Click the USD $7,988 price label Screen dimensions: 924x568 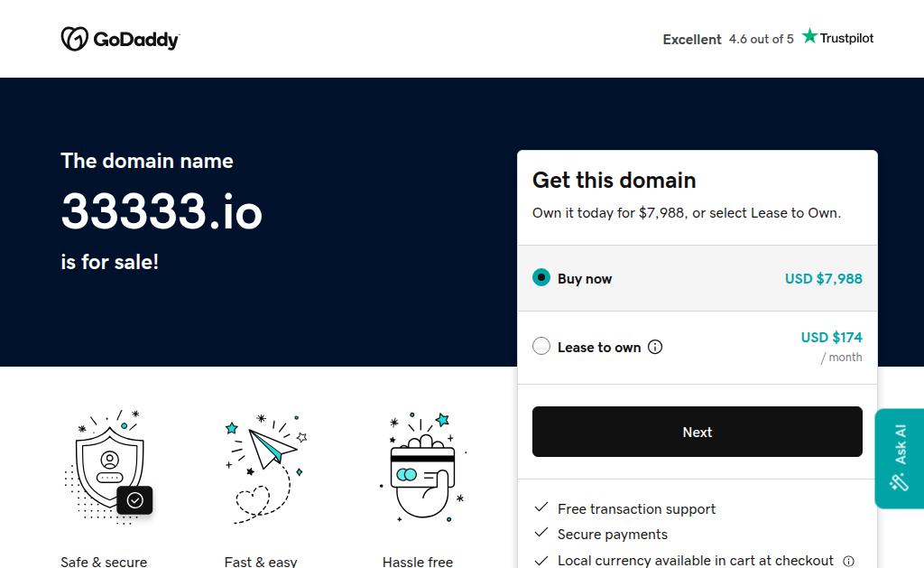coord(823,278)
